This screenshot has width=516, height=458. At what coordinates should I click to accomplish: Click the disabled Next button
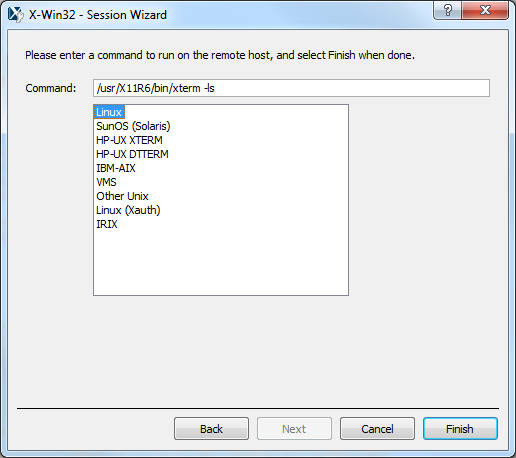pyautogui.click(x=294, y=429)
